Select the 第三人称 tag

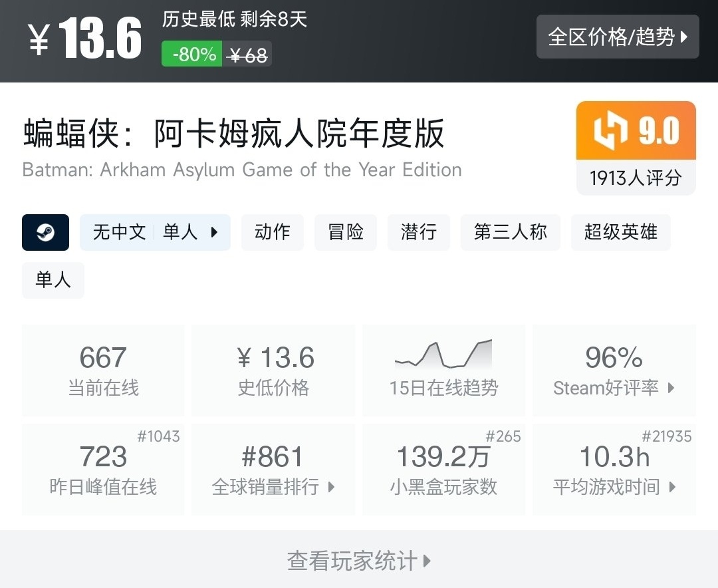tap(510, 232)
